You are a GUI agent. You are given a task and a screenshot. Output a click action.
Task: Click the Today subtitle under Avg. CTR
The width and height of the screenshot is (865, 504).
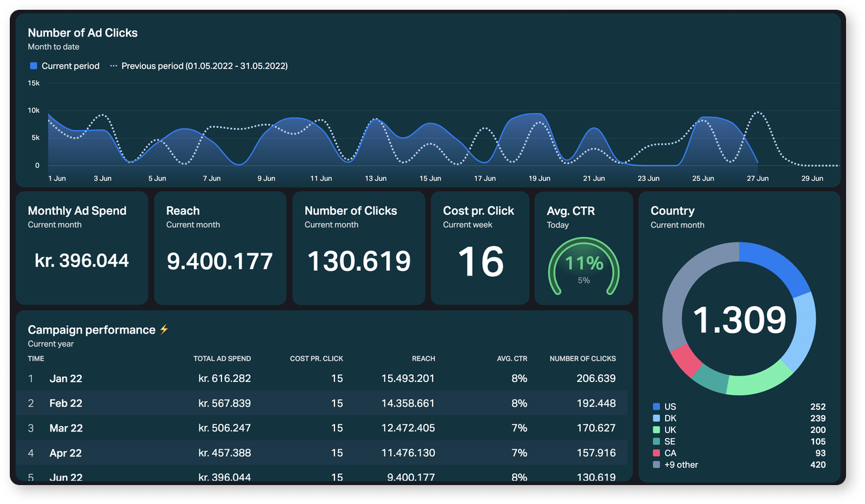point(558,225)
